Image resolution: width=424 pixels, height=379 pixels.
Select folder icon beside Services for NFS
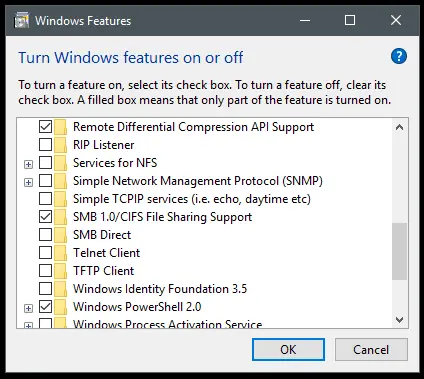pyautogui.click(x=60, y=163)
